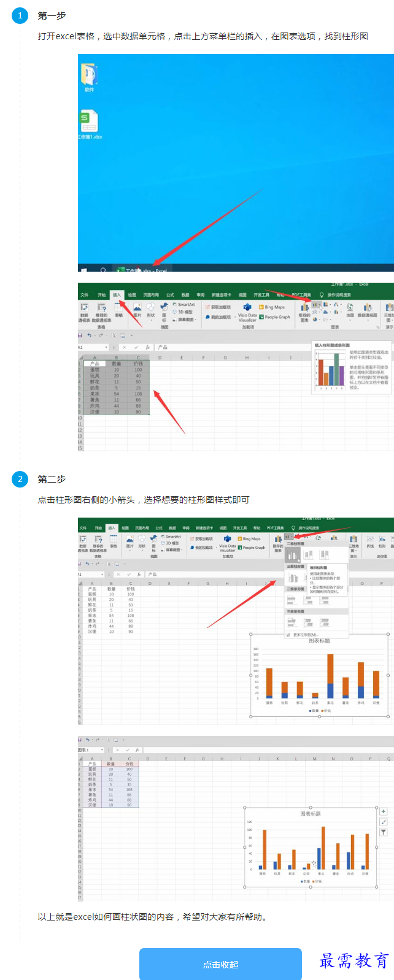394x980 pixels.
Task: Click 图表标题 on the stacked chart
Action: coord(319,640)
